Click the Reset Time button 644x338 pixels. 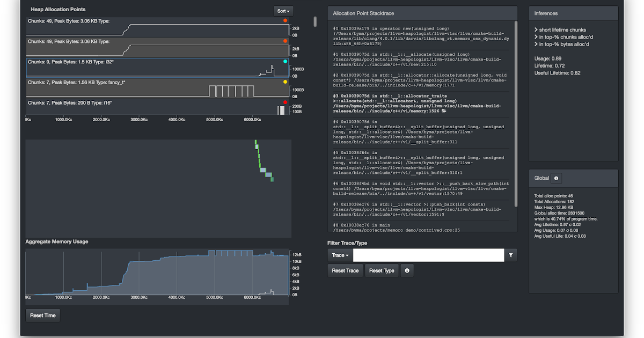pyautogui.click(x=43, y=315)
